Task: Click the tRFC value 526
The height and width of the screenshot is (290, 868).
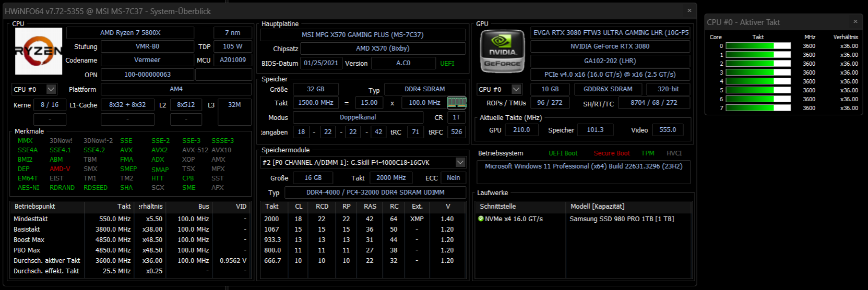Action: point(457,132)
